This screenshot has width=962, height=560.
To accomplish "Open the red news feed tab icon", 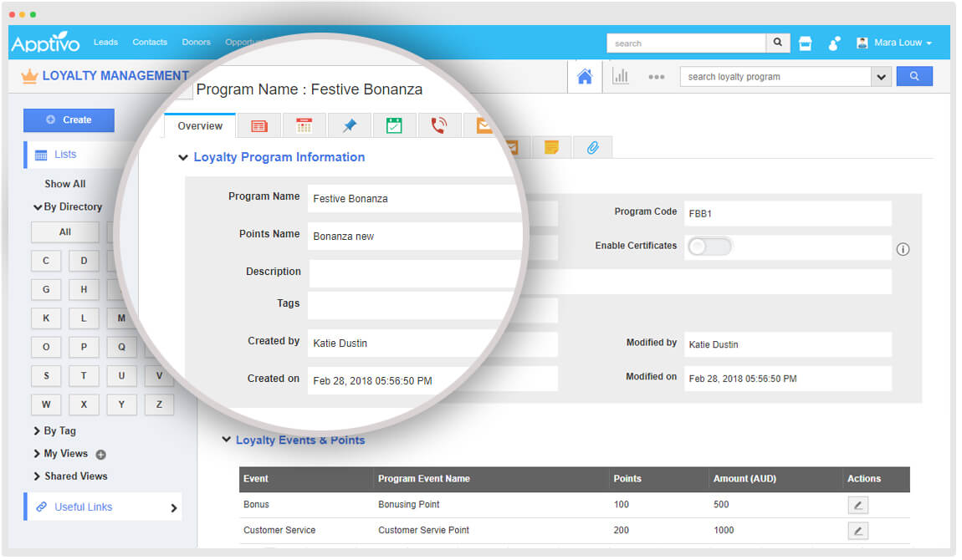I will click(x=260, y=127).
